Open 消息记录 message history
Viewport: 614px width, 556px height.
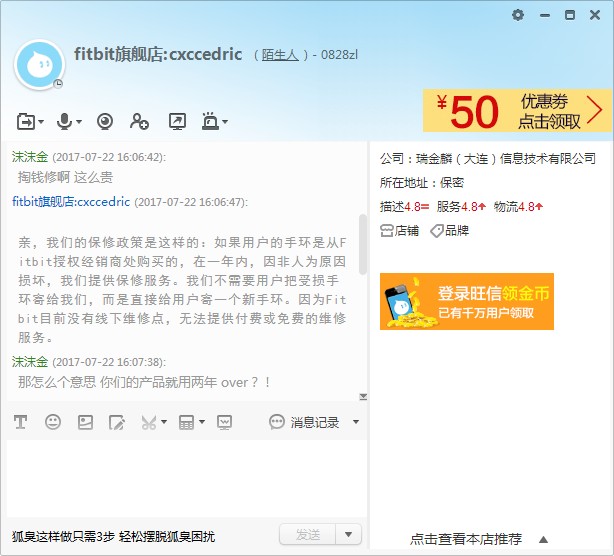[x=304, y=422]
